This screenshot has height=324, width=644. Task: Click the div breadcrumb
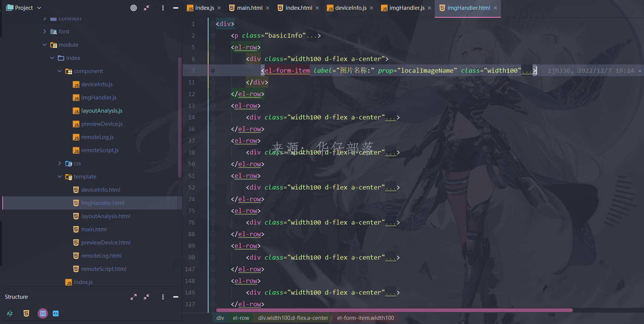pos(220,318)
